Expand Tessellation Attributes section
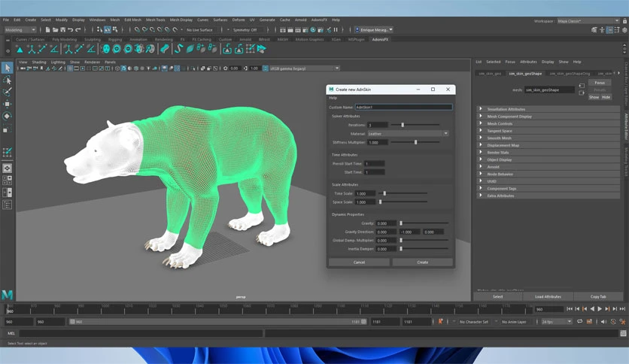The height and width of the screenshot is (364, 629). click(548, 109)
